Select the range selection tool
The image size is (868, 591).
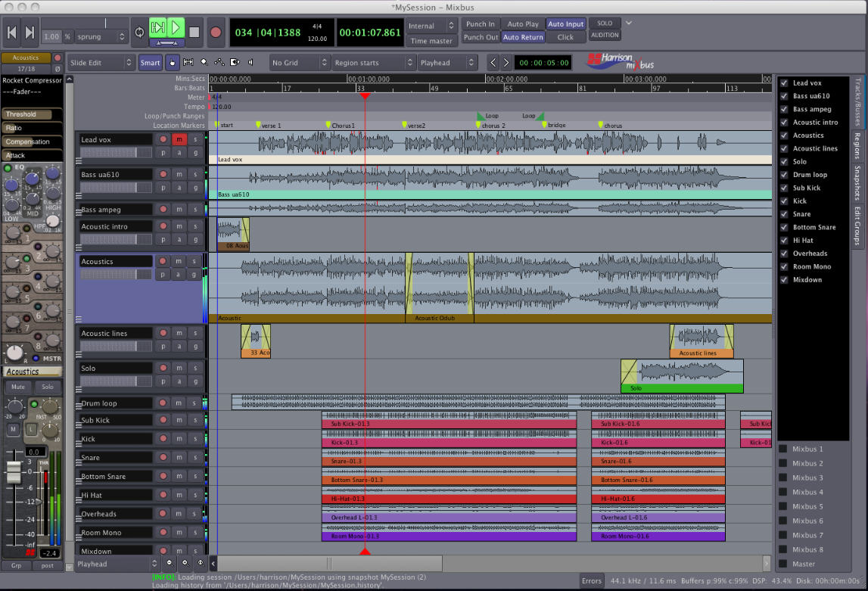pos(188,62)
